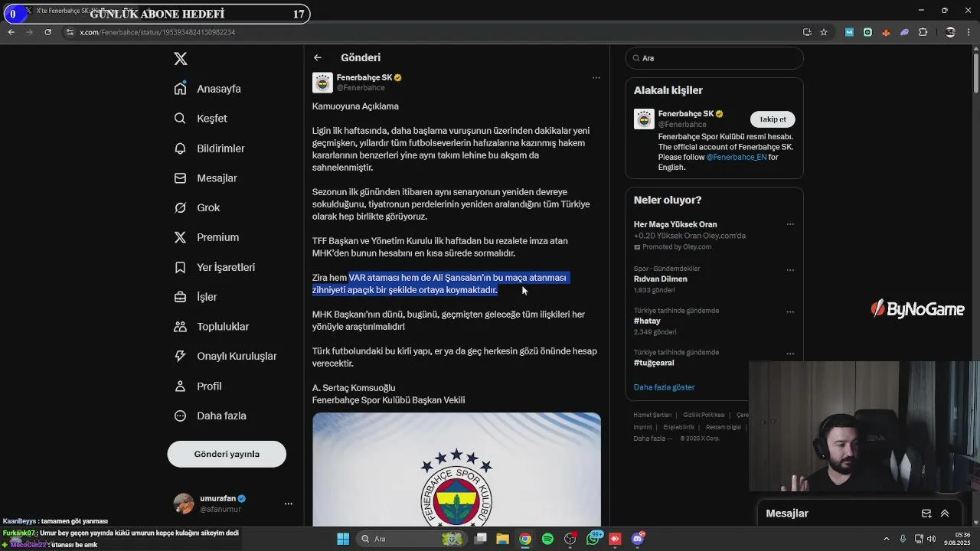The height and width of the screenshot is (551, 980).
Task: Open the post's three-dot options menu
Action: (596, 77)
